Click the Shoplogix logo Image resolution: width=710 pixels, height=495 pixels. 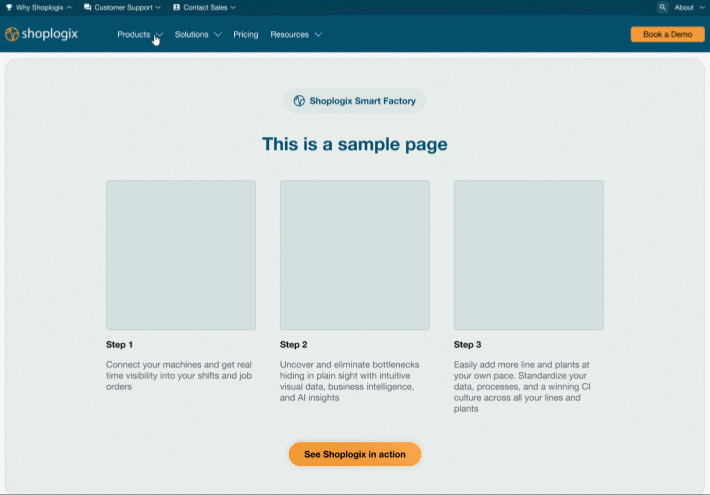click(41, 34)
